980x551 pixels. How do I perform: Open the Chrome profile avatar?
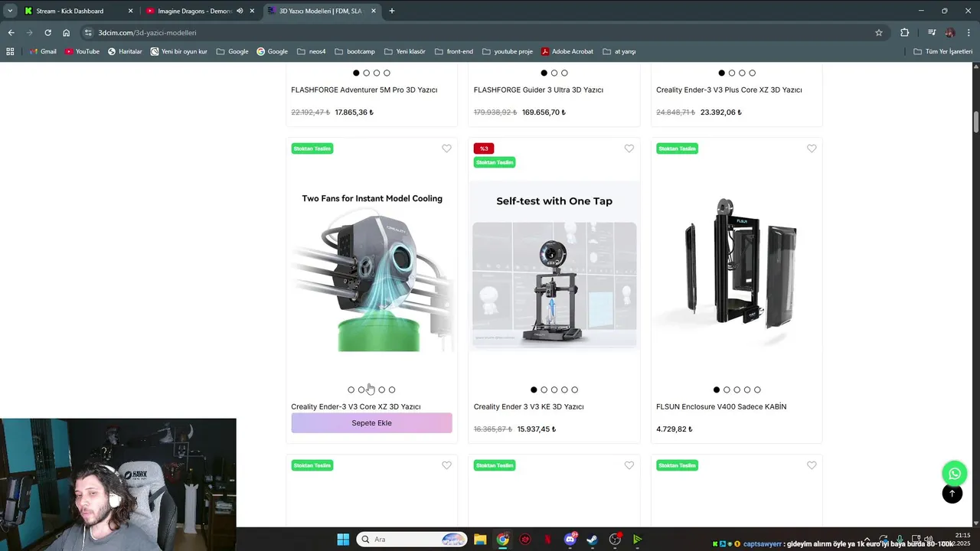(x=950, y=33)
